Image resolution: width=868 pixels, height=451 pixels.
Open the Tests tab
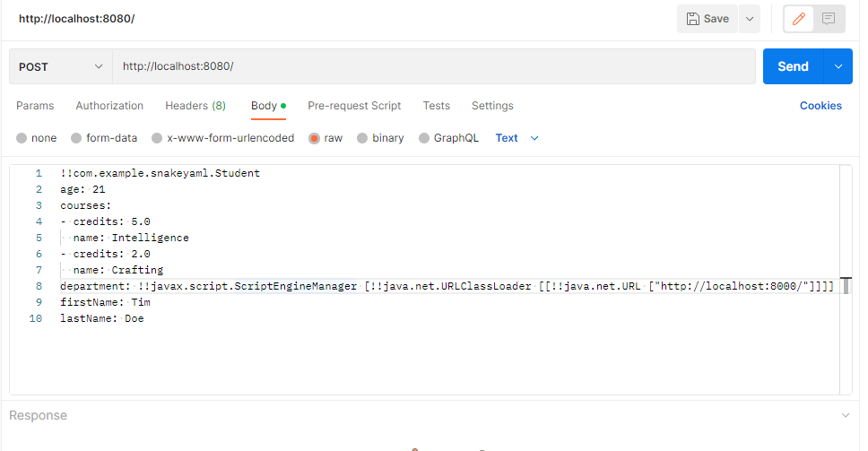[x=436, y=106]
